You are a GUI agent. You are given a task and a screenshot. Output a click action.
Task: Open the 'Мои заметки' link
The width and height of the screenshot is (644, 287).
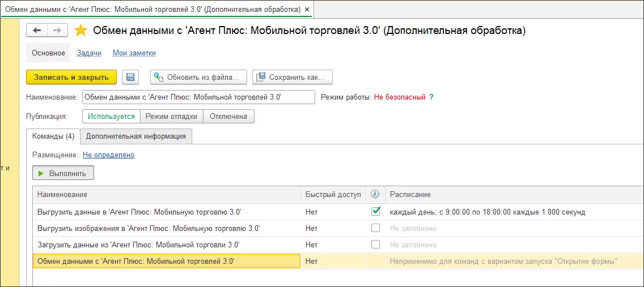[134, 53]
